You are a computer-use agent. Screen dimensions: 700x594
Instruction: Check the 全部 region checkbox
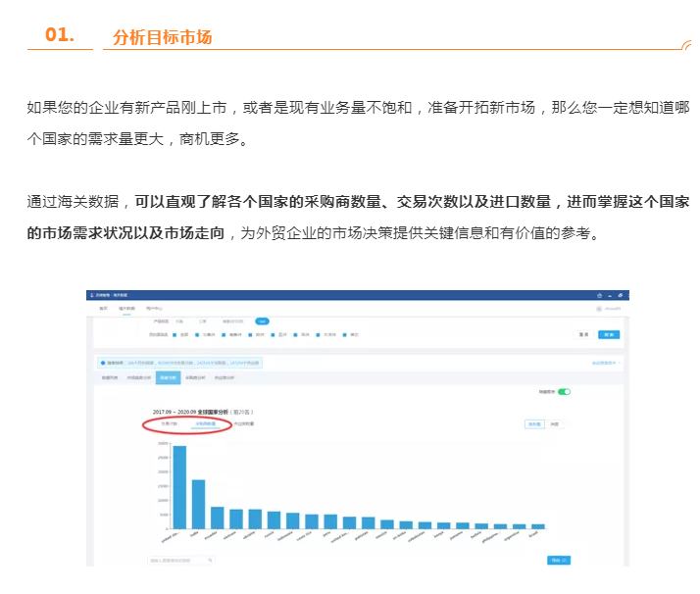point(175,334)
